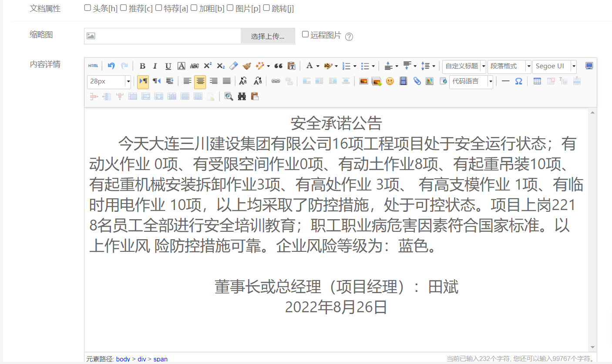Clear formatting with the eraser icon
The image size is (612, 364).
click(234, 66)
